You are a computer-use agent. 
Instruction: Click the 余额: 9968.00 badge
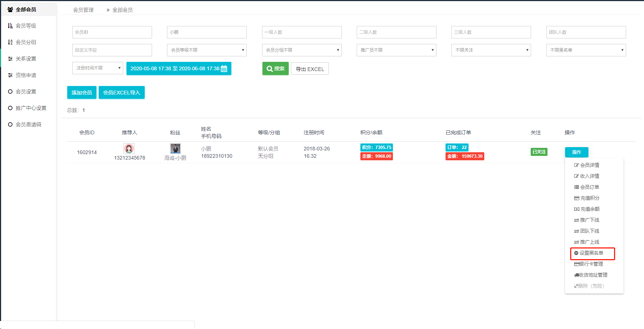pos(376,156)
